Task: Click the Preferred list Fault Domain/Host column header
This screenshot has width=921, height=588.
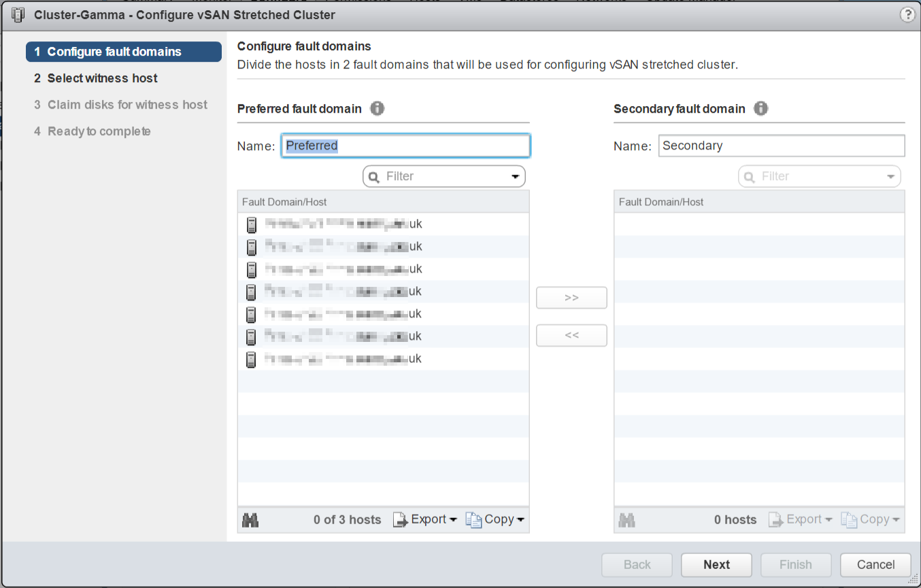Action: click(383, 202)
